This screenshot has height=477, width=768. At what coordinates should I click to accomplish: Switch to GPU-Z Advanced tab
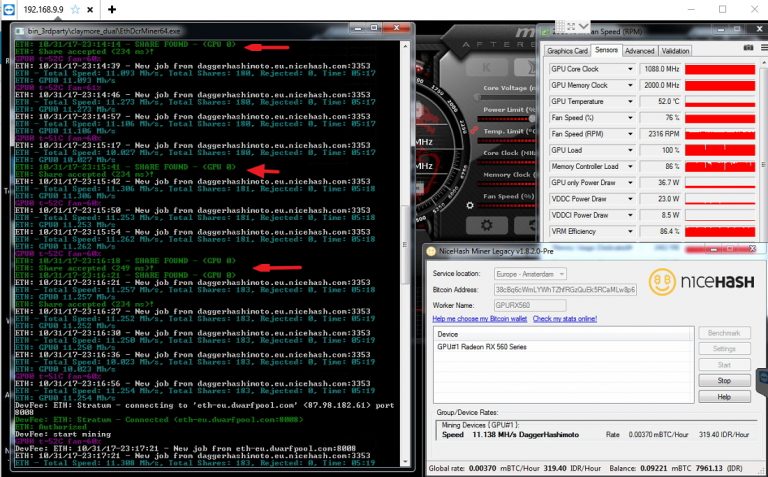639,51
